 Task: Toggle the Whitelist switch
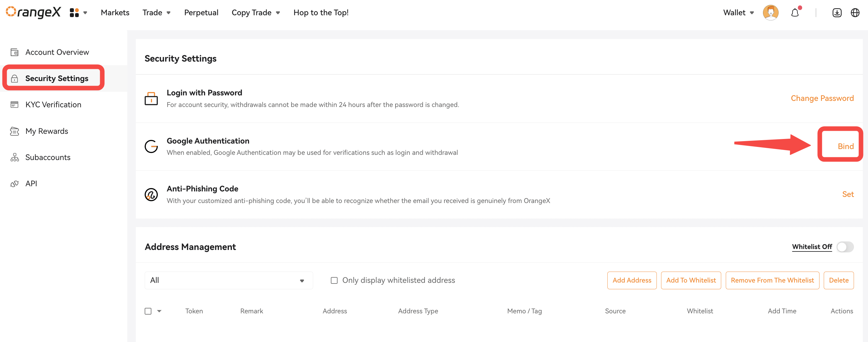[x=845, y=247]
